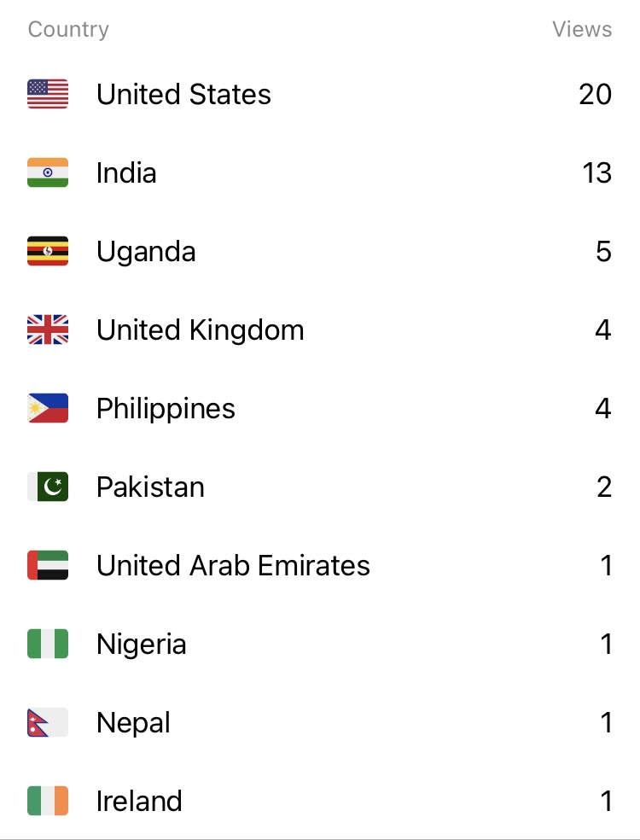Select the Philippines country name
640x840 pixels.
[166, 408]
